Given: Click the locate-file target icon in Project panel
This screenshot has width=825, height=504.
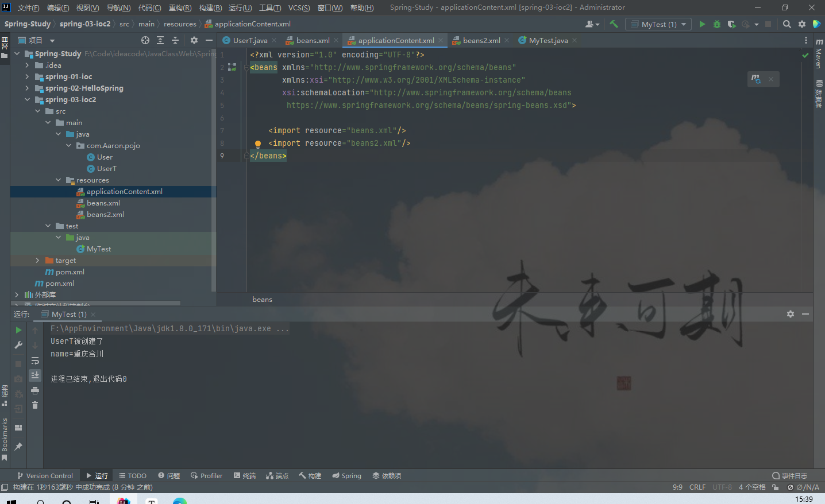Looking at the screenshot, I should click(145, 40).
